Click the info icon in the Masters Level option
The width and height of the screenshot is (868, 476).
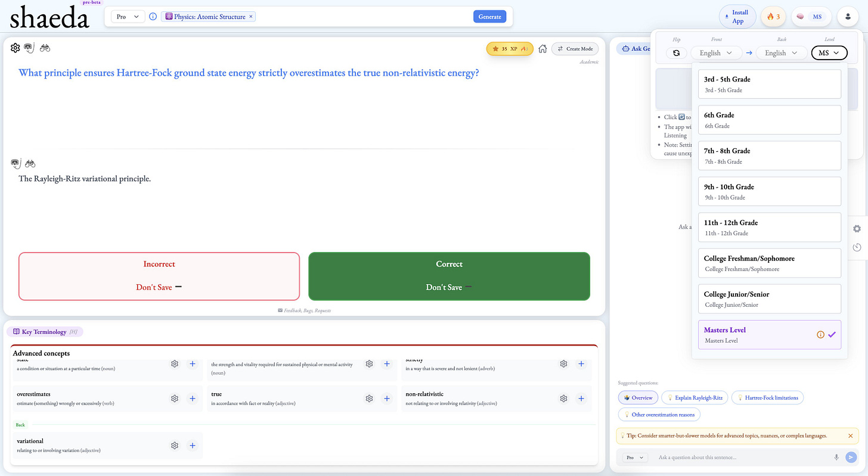pos(820,335)
